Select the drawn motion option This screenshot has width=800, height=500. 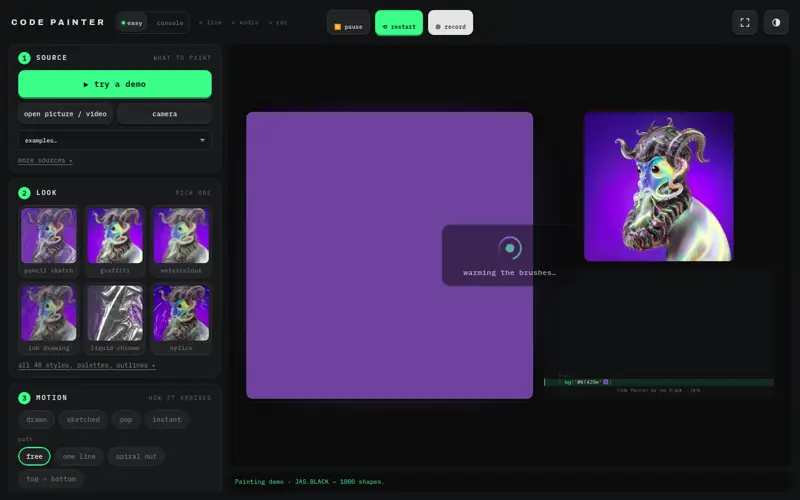point(36,419)
